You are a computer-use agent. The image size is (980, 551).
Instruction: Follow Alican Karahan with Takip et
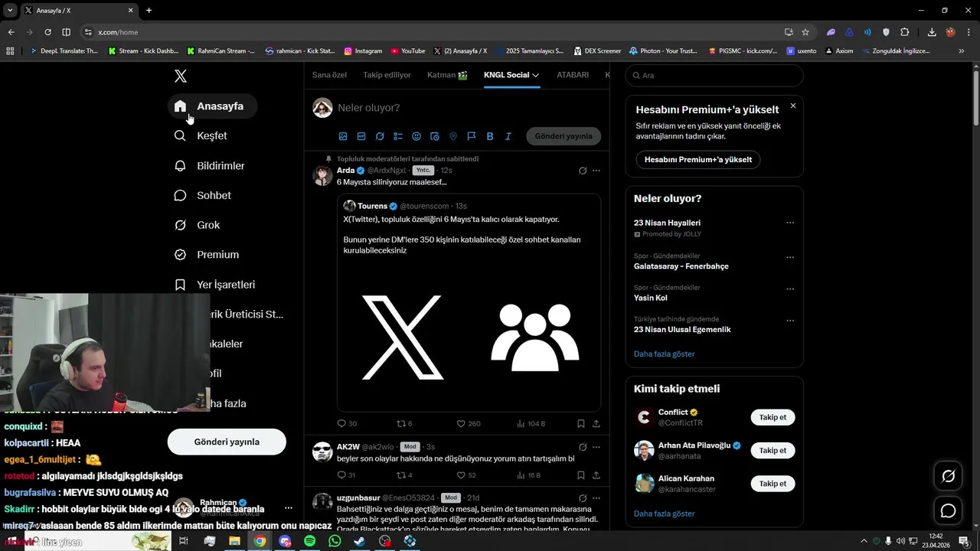[773, 484]
